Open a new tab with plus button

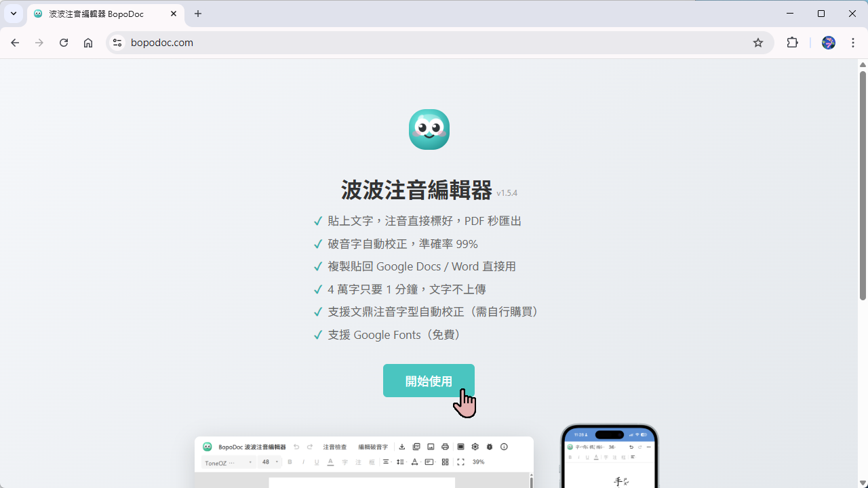(198, 14)
